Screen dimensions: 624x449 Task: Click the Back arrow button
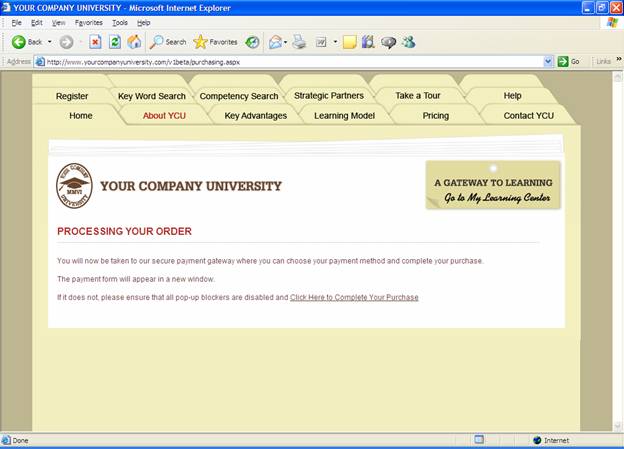tap(26, 42)
